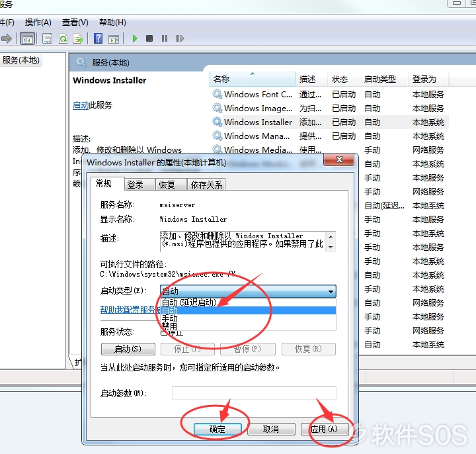Viewport: 476px width, 454px height.
Task: Click the 取消 button
Action: [x=271, y=429]
